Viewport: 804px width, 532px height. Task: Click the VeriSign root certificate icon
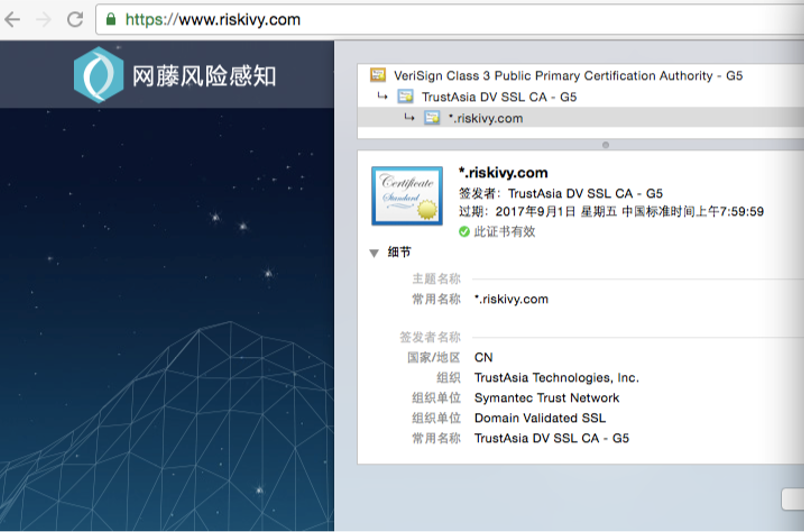click(378, 75)
